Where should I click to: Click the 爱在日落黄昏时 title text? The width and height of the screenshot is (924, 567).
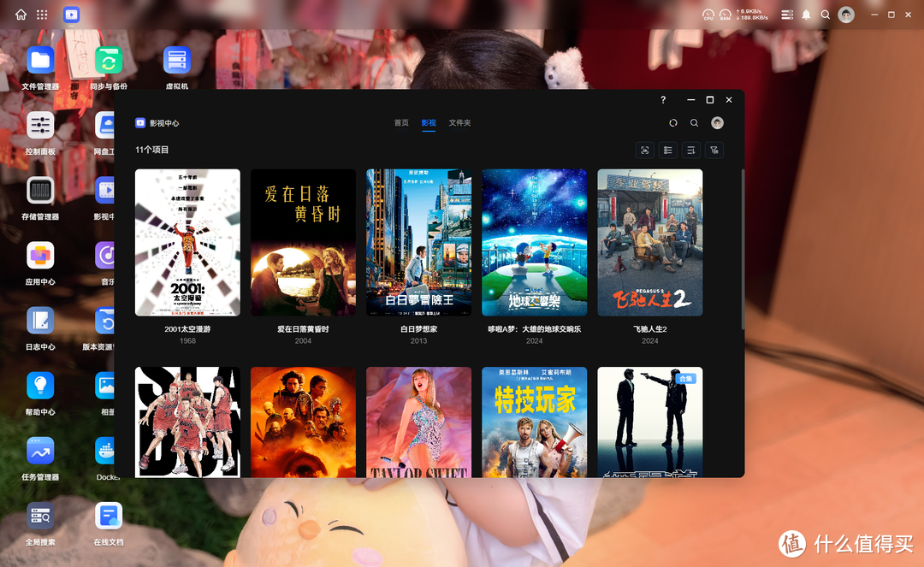coord(303,329)
